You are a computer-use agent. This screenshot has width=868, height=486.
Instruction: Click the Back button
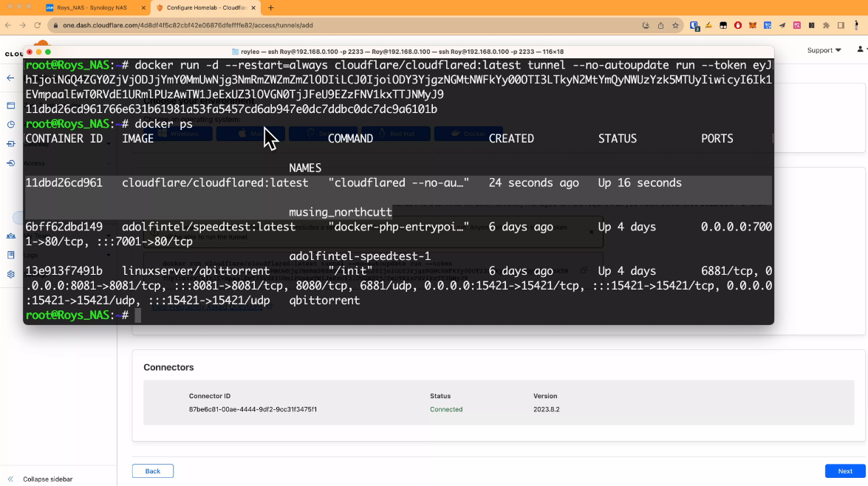click(152, 470)
